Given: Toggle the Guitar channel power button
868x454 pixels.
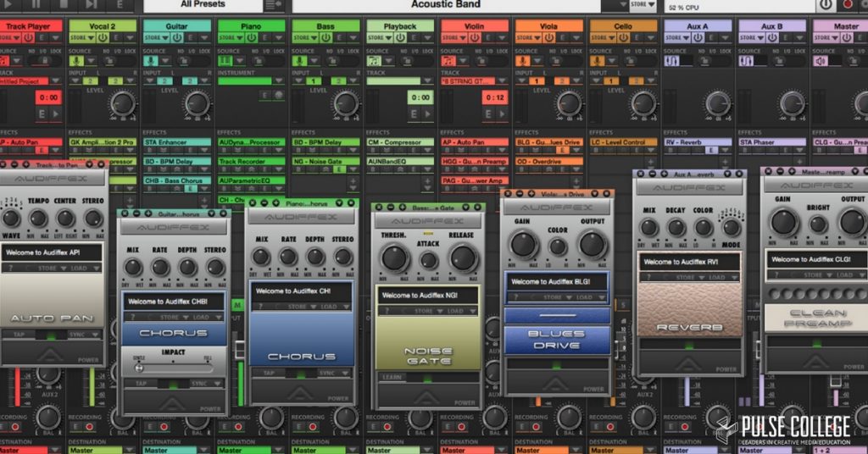Looking at the screenshot, I should 177,37.
